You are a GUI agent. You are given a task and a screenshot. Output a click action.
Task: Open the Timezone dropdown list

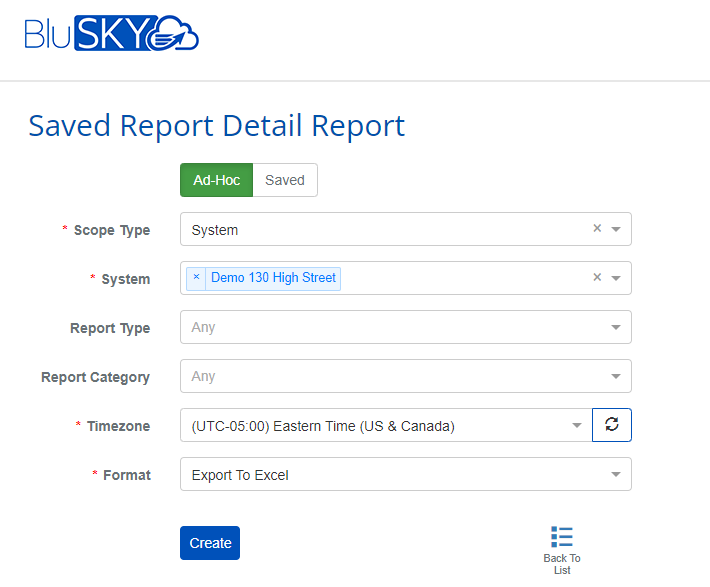pos(385,425)
